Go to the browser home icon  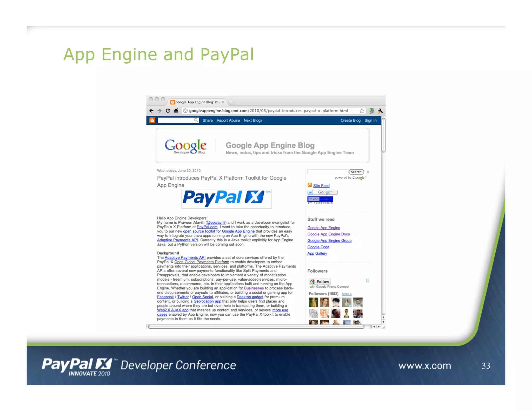coord(176,110)
